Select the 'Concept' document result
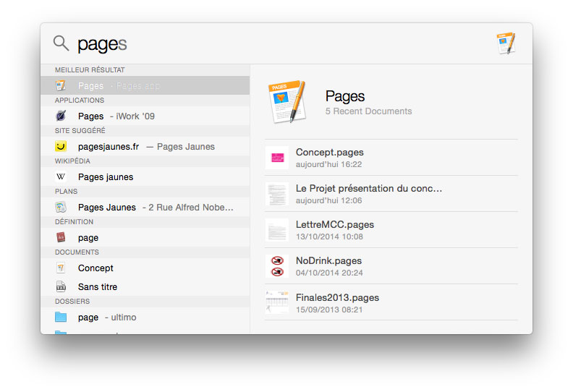573x392 pixels. click(145, 268)
